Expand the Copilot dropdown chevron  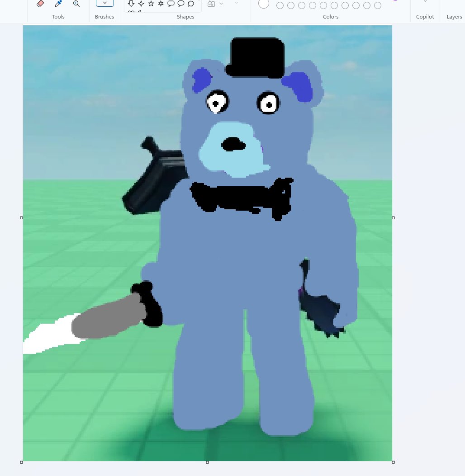tap(425, 1)
